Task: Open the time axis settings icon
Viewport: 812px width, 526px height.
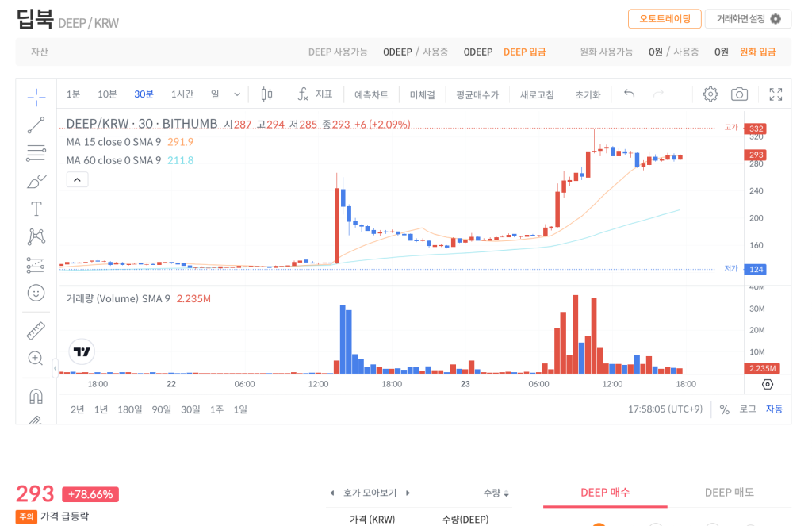Action: pos(768,384)
